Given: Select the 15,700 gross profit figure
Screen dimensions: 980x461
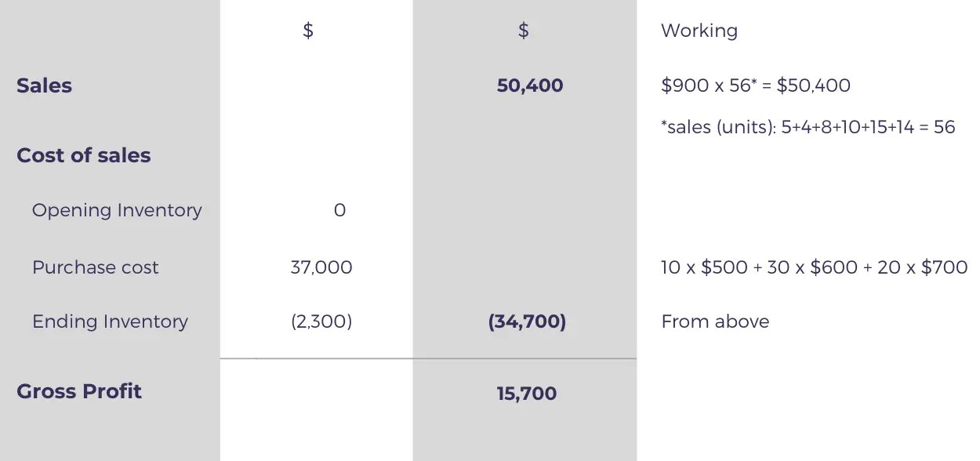Looking at the screenshot, I should click(527, 393).
